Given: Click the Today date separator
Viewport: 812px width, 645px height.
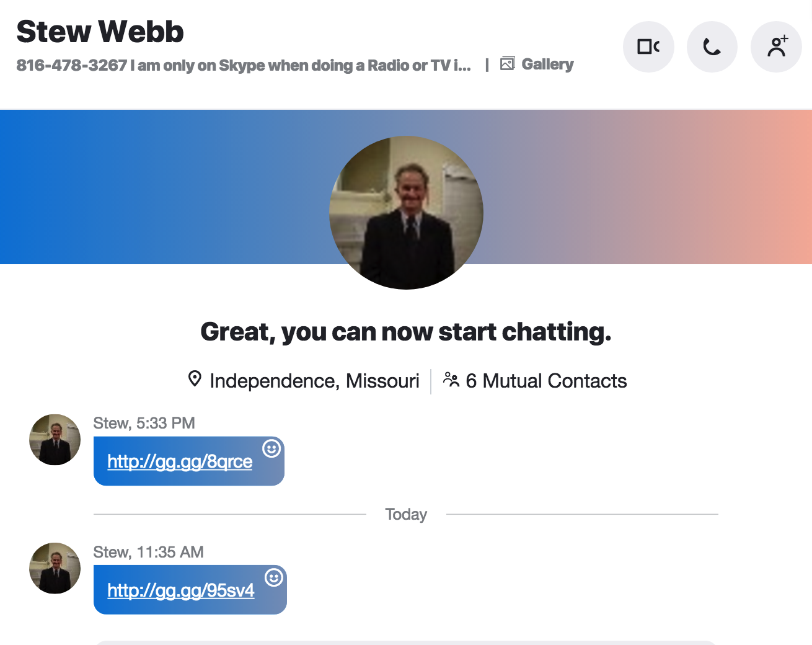Looking at the screenshot, I should (x=406, y=514).
